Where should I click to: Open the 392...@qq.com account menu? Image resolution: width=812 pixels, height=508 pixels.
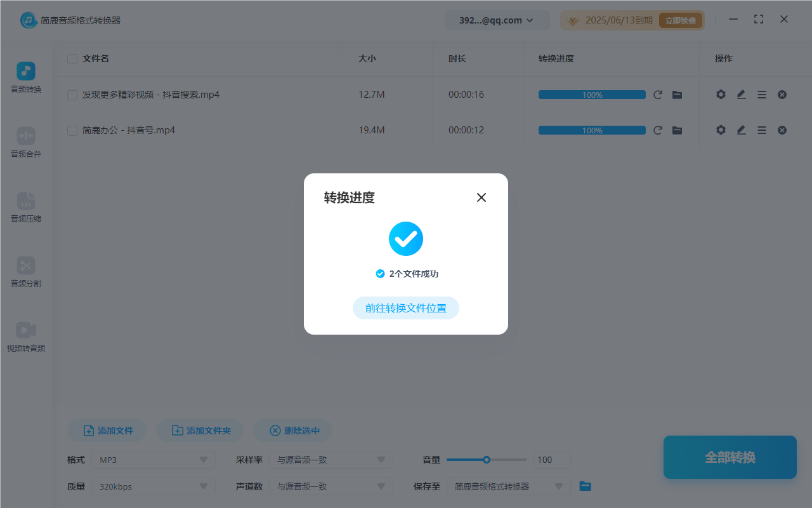497,20
